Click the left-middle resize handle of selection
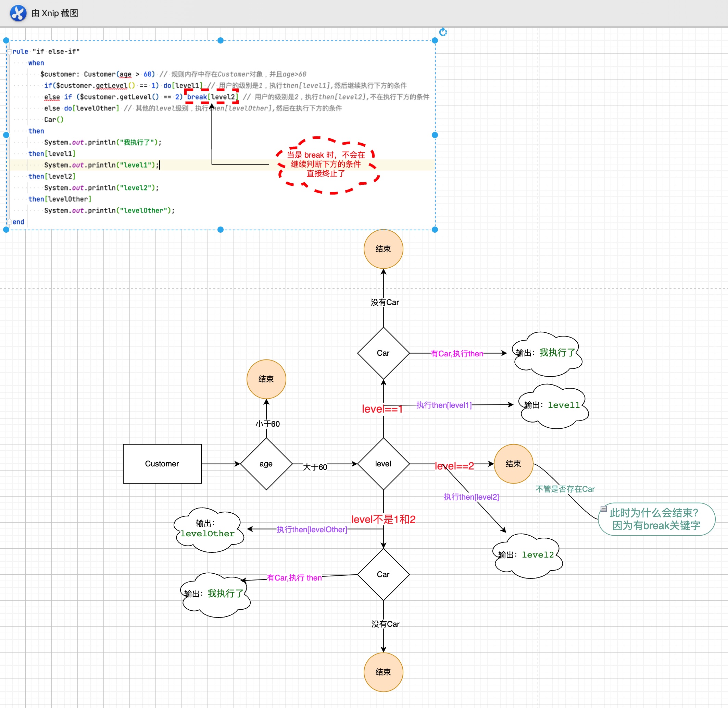 [x=6, y=135]
